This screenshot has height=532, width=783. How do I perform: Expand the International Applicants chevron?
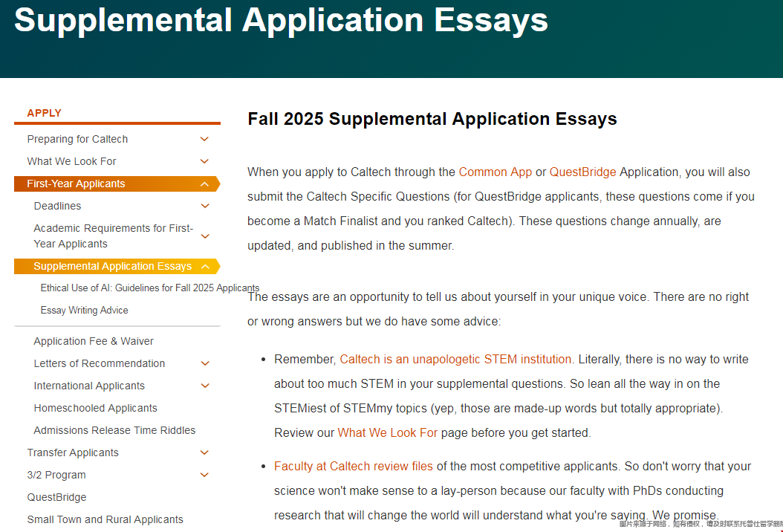click(x=205, y=386)
